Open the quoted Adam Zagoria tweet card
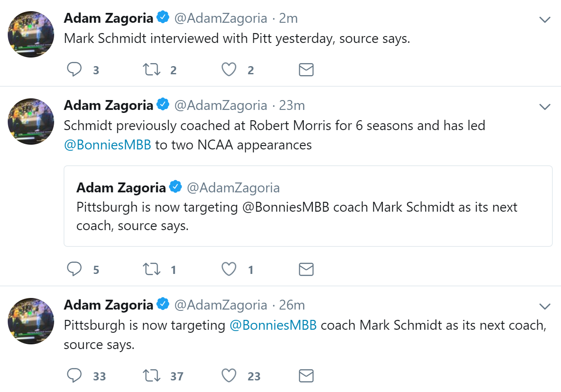The width and height of the screenshot is (561, 392). click(x=308, y=206)
